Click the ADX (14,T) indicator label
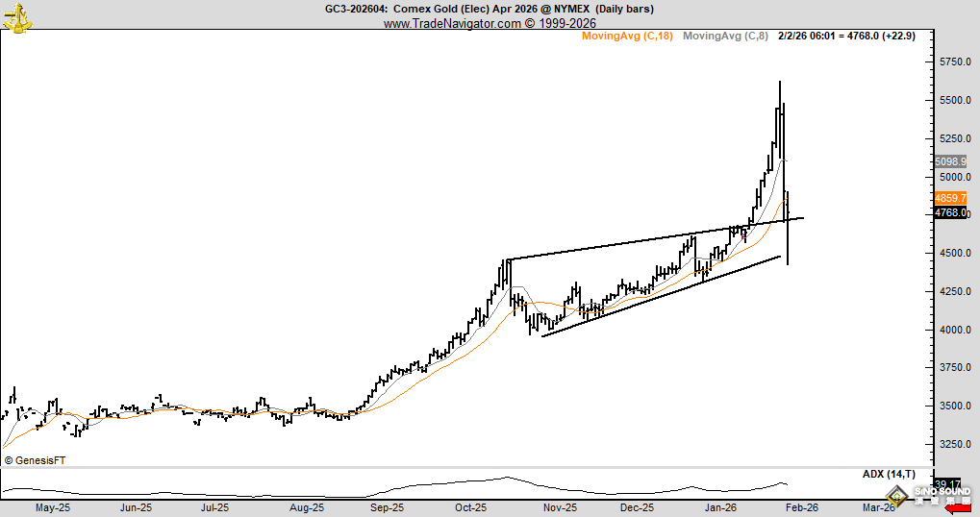Viewport: 980px width, 517px height. (889, 475)
